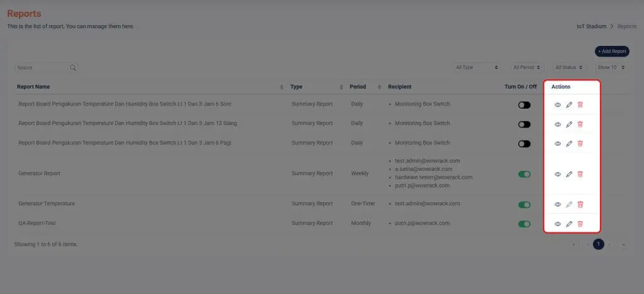Screen dimensions: 644x294
Task: Enable the Jam 6 Sore report toggle
Action: pyautogui.click(x=524, y=105)
